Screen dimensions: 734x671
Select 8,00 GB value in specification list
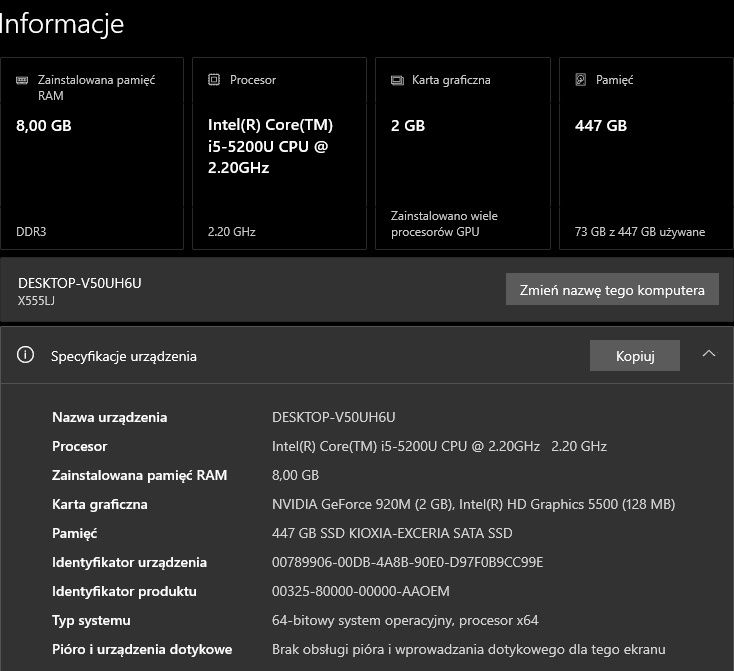tap(295, 475)
